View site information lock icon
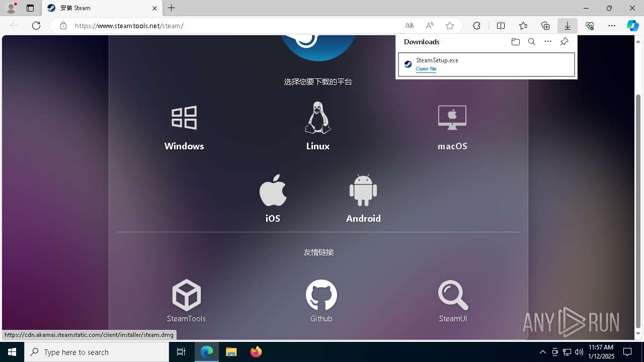 tap(63, 26)
